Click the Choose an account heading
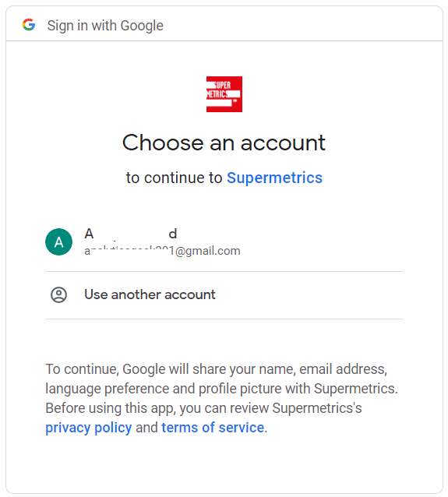The image size is (448, 497). [x=224, y=143]
